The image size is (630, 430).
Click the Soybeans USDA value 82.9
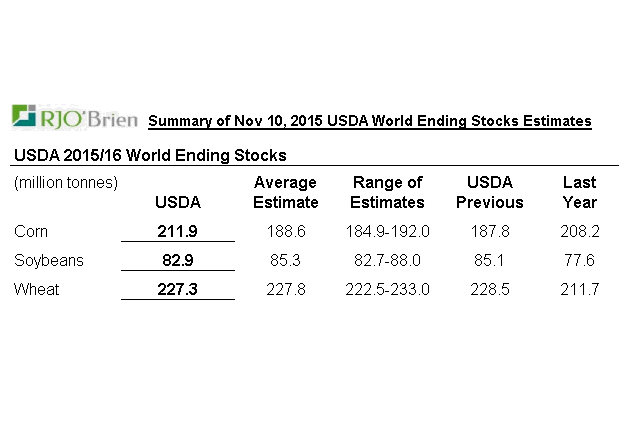click(178, 260)
